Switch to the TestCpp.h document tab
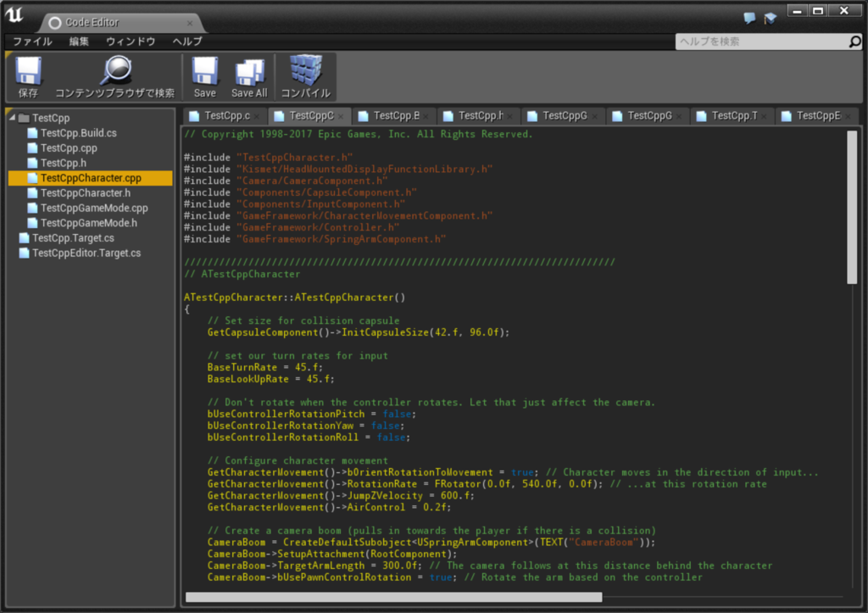The height and width of the screenshot is (613, 868). (x=478, y=116)
